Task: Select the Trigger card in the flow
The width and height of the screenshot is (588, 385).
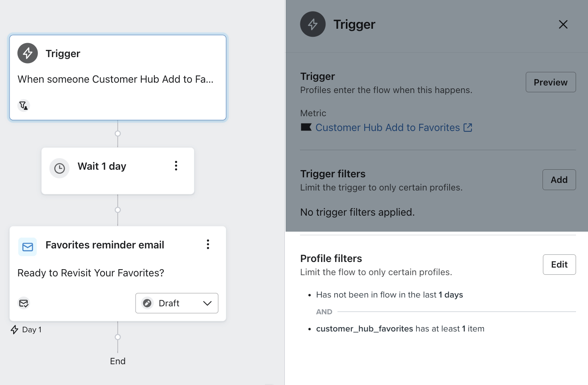Action: [118, 77]
